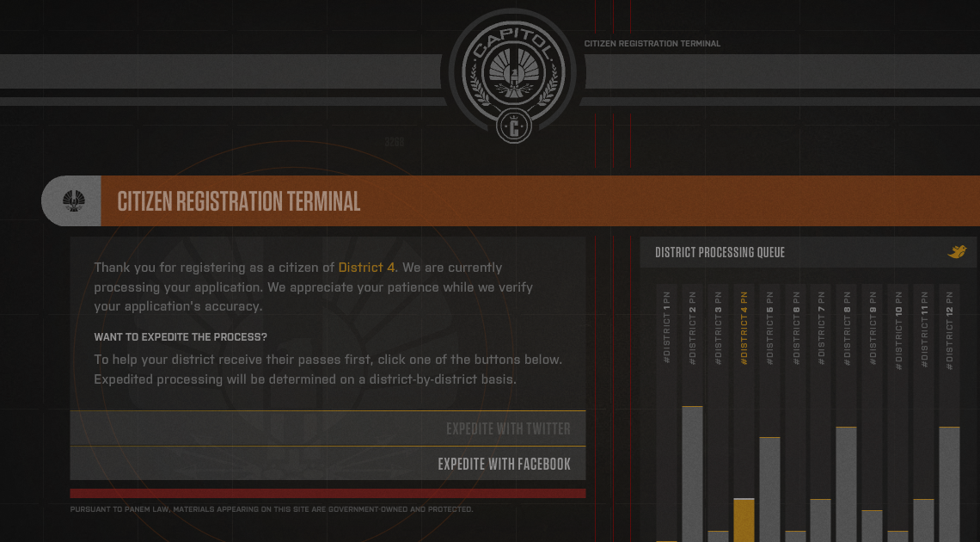Click the Expedite with Facebook button
980x542 pixels.
[x=504, y=464]
